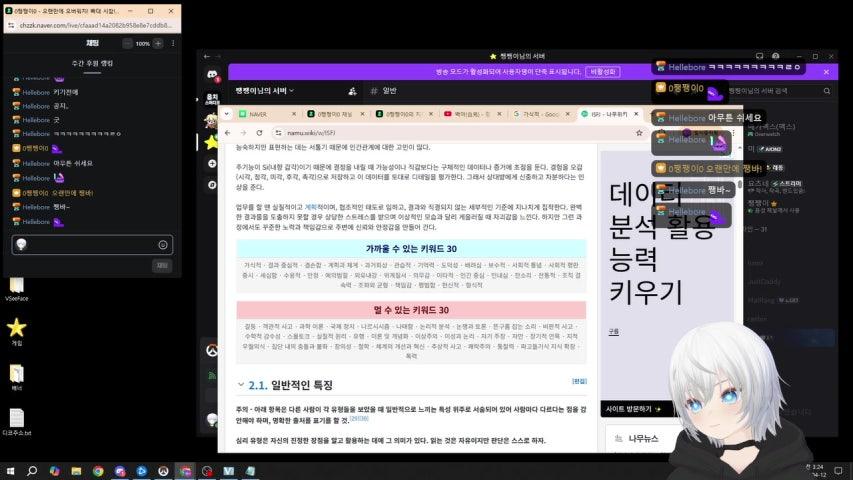Click the emoji button in chat input
Image resolution: width=853 pixels, height=480 pixels.
162,245
